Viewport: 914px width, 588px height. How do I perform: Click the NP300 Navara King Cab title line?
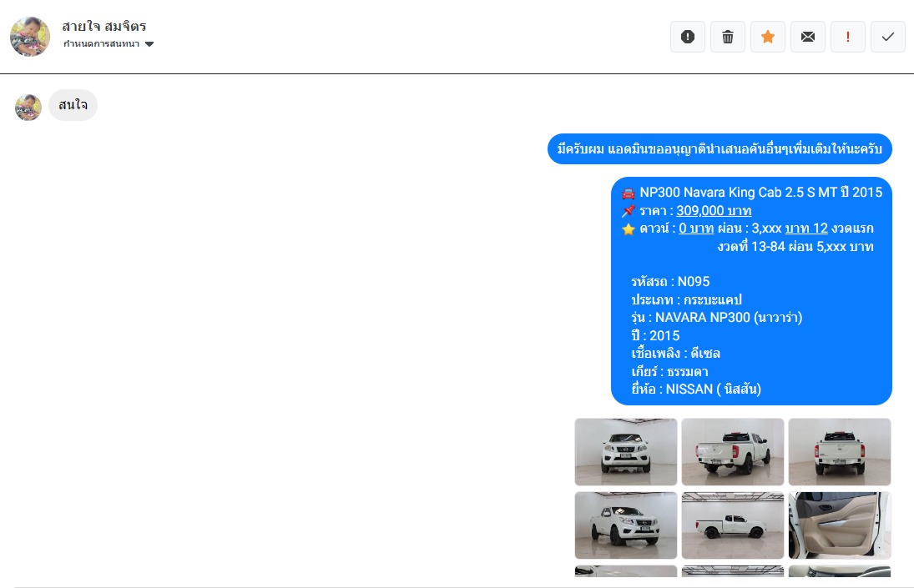click(760, 193)
